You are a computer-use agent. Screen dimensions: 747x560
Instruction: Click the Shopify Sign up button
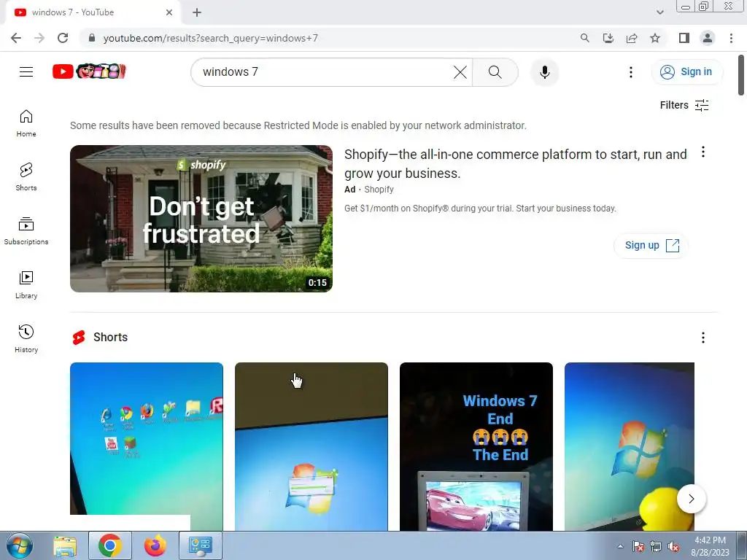(651, 245)
